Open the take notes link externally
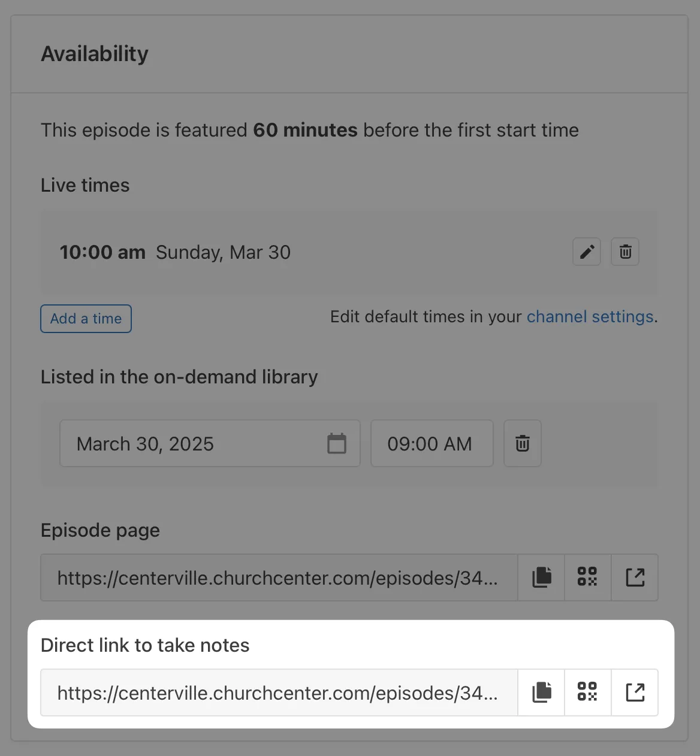The image size is (700, 756). 635,693
